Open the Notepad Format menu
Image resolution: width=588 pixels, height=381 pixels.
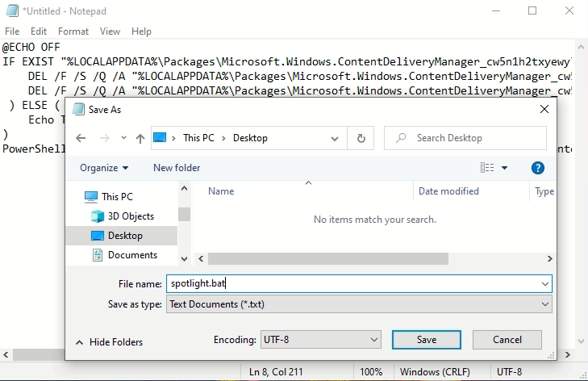click(73, 31)
